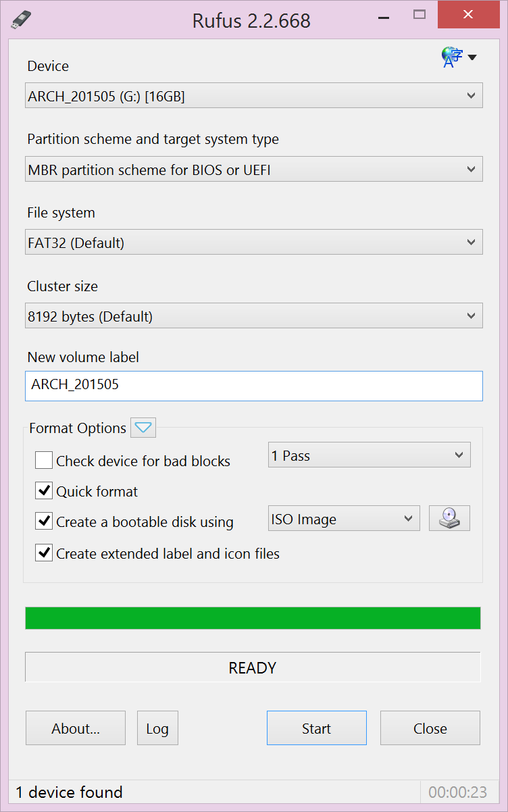Image resolution: width=508 pixels, height=812 pixels.
Task: Click the Rufus USB drive title icon
Action: pyautogui.click(x=22, y=20)
